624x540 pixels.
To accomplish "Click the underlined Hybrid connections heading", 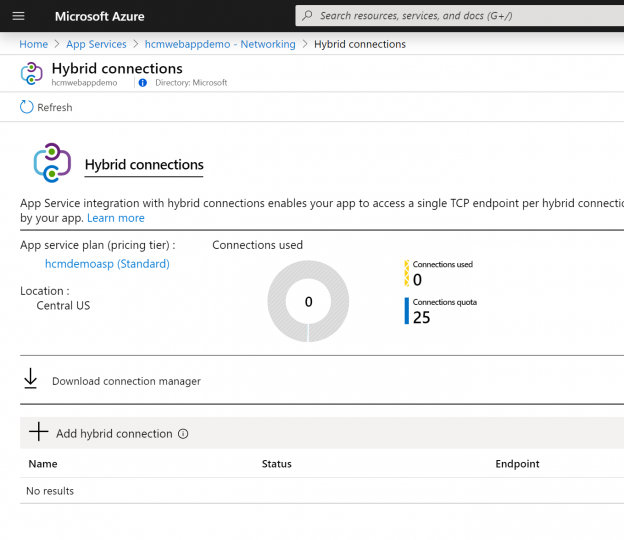I will click(x=144, y=165).
